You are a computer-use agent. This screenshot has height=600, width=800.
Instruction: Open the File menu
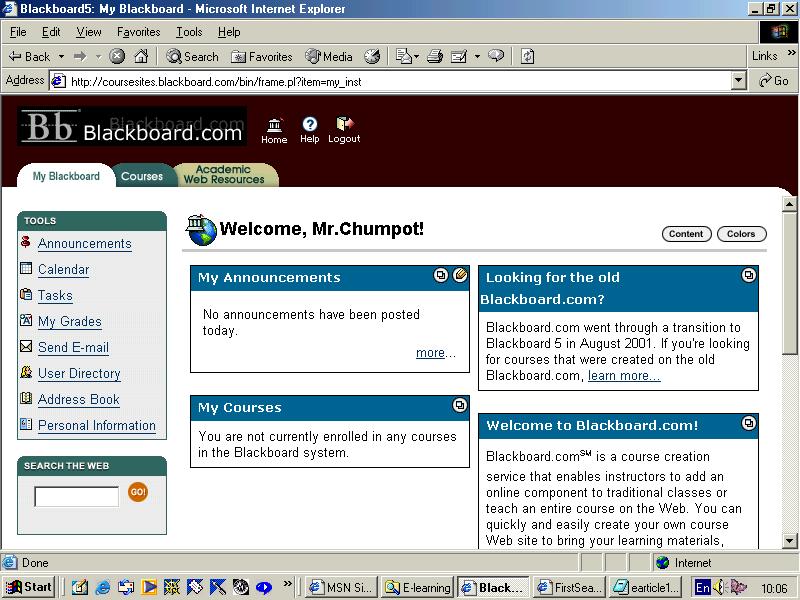18,32
